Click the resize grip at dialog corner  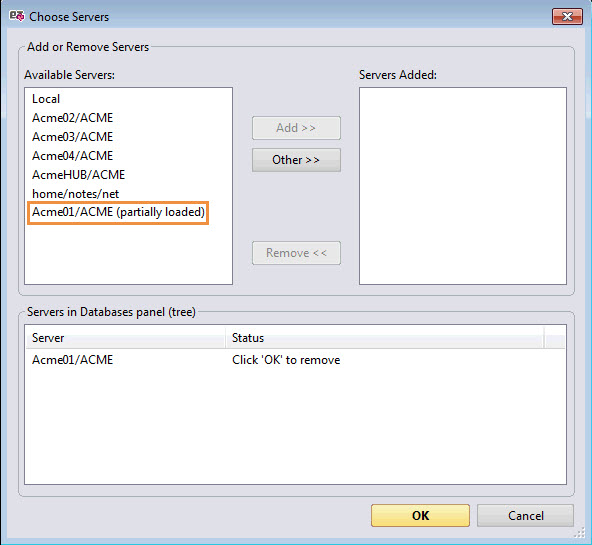(x=580, y=533)
